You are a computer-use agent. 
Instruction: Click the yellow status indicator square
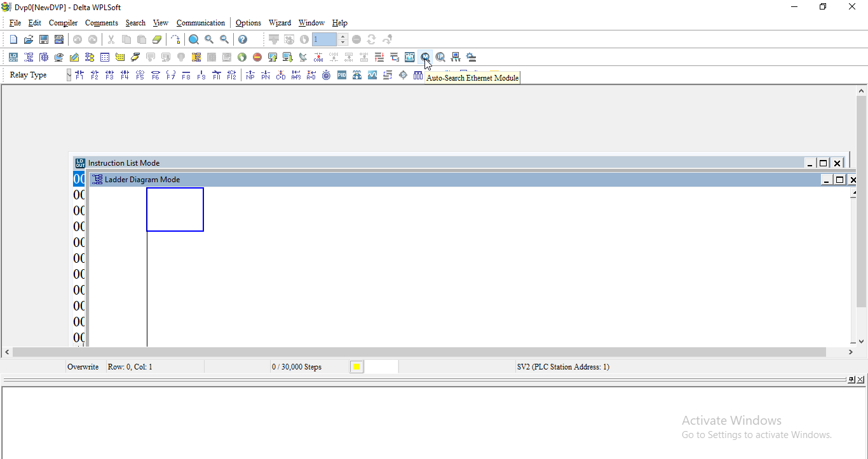356,366
